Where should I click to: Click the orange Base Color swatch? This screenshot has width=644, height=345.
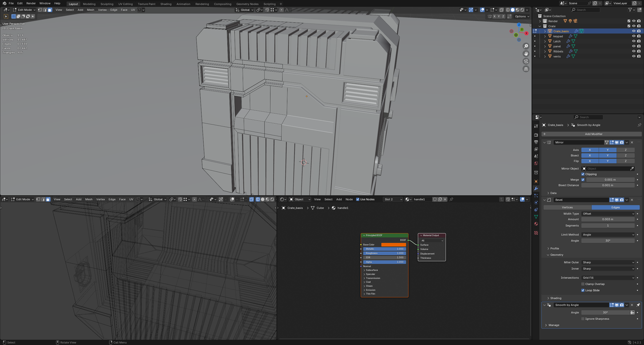[x=393, y=245]
